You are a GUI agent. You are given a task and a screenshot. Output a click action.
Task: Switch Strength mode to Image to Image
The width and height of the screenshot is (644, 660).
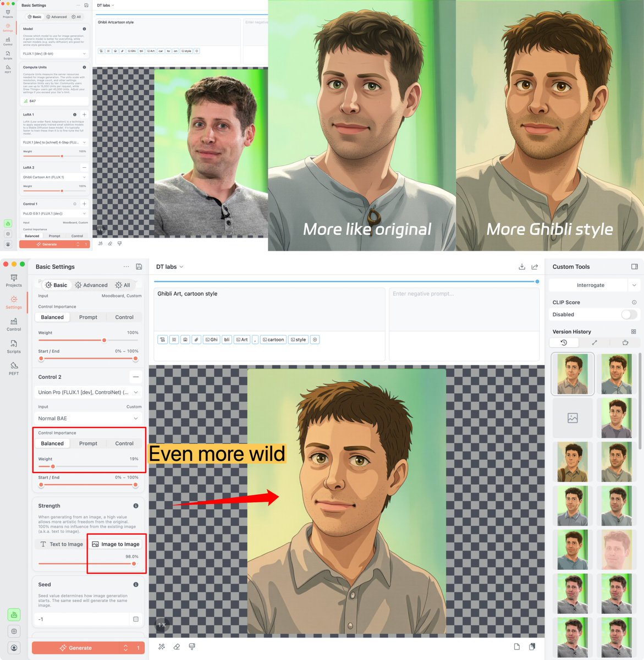(115, 544)
